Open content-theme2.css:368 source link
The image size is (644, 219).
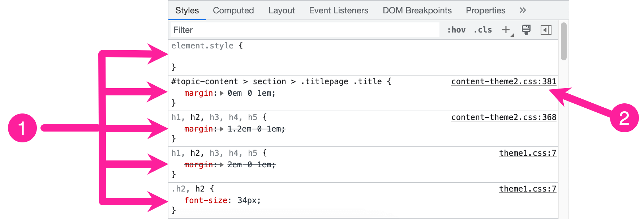pos(504,117)
